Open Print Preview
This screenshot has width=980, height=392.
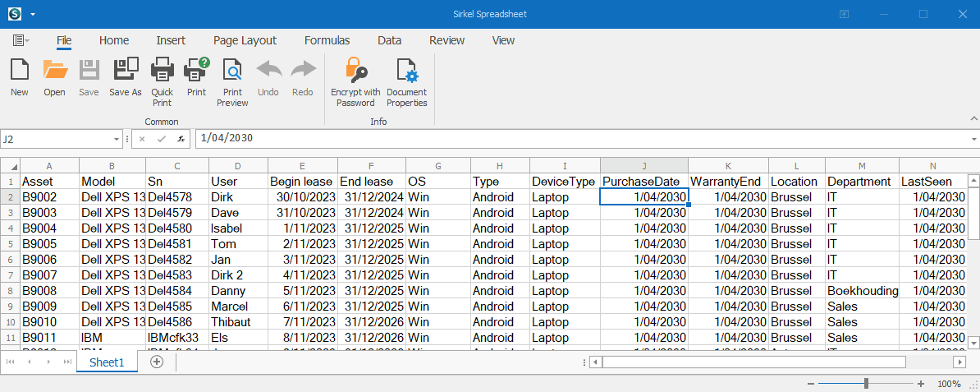coord(232,81)
